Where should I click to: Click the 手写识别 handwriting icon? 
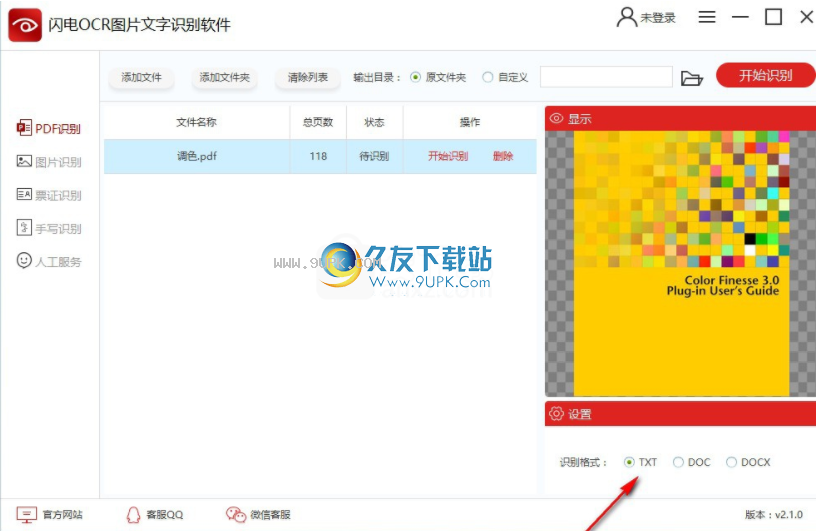coord(24,227)
